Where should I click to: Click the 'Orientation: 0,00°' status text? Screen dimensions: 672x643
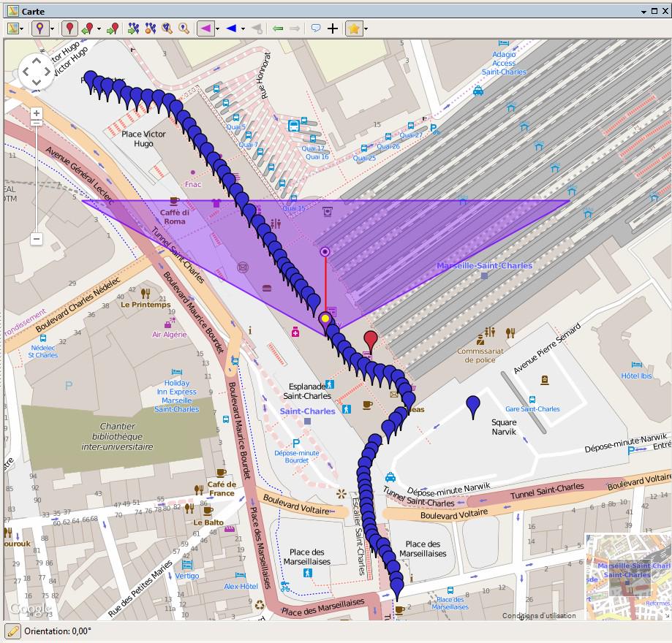tap(58, 631)
